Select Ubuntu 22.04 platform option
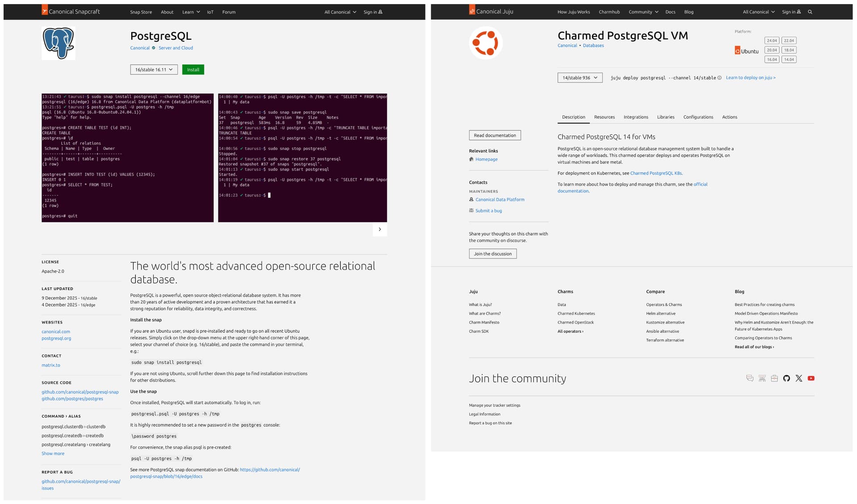This screenshot has height=504, width=857. pyautogui.click(x=789, y=41)
